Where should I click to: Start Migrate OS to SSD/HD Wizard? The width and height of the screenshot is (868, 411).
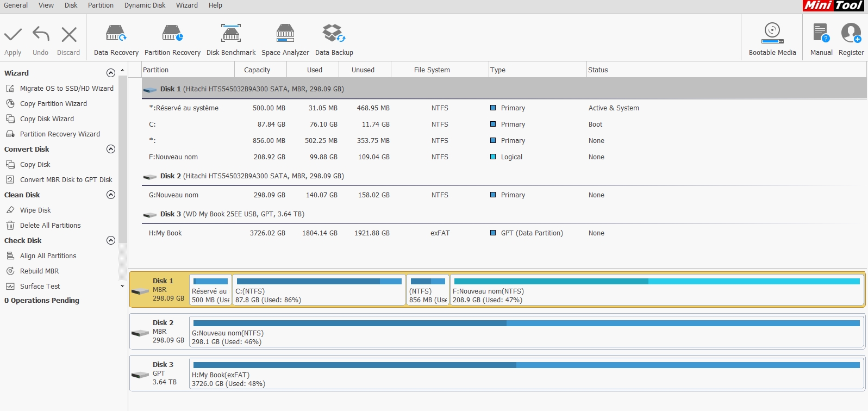67,88
